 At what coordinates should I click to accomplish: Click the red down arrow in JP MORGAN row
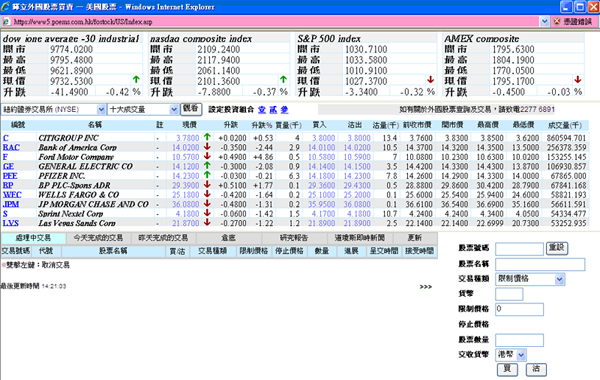coord(207,203)
